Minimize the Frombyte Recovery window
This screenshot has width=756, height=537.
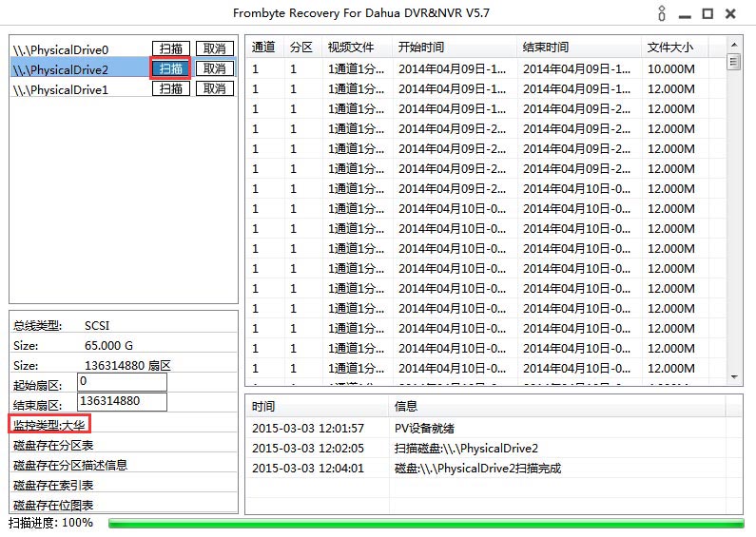(685, 14)
